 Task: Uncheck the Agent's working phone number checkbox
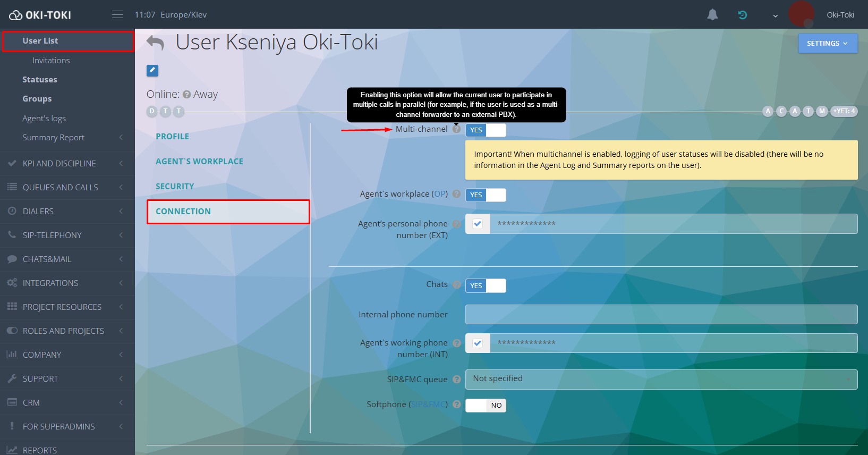coord(478,343)
